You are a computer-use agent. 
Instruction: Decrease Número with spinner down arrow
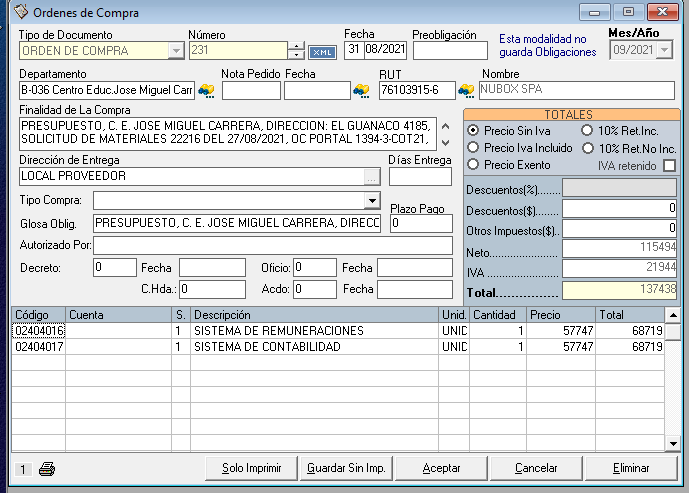point(297,55)
